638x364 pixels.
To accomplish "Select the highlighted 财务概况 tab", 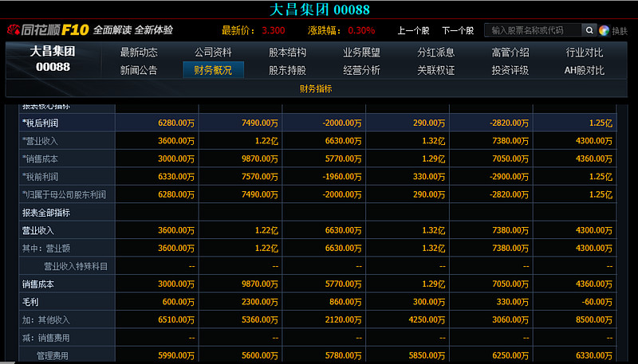I will 213,70.
